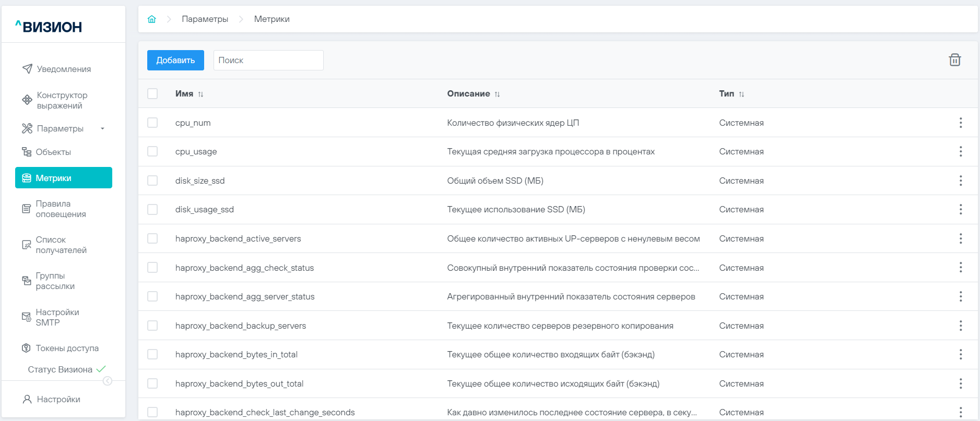Open three-dot menu for cpu_num row
Viewport: 980px width, 421px height.
tap(960, 123)
